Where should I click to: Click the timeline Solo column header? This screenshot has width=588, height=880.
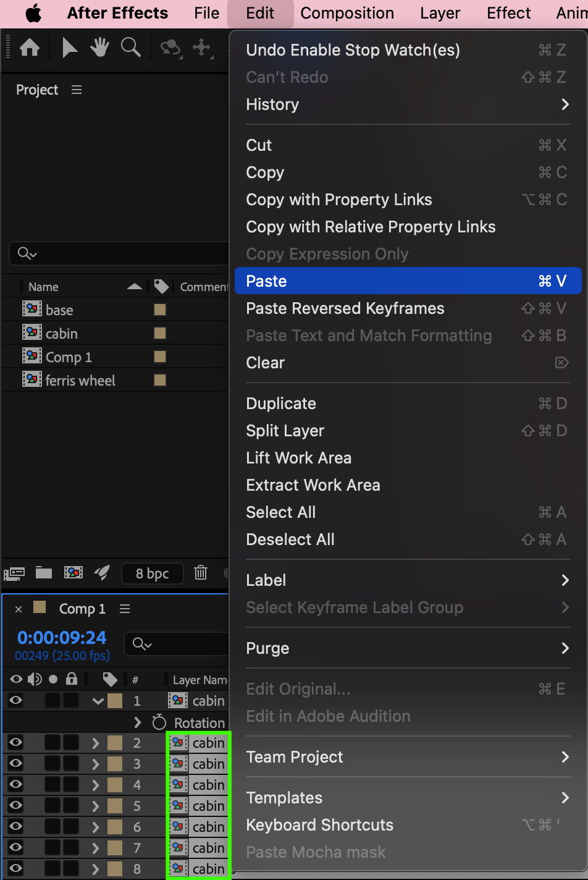click(x=53, y=680)
